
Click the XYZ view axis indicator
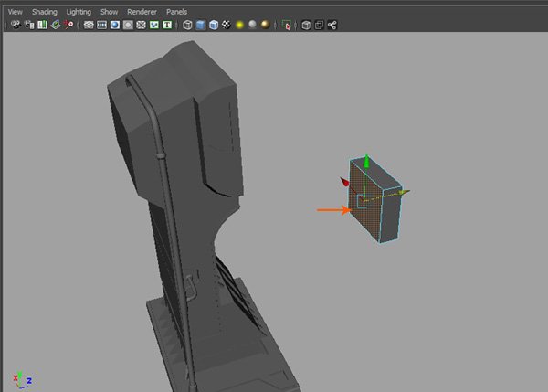pos(22,380)
